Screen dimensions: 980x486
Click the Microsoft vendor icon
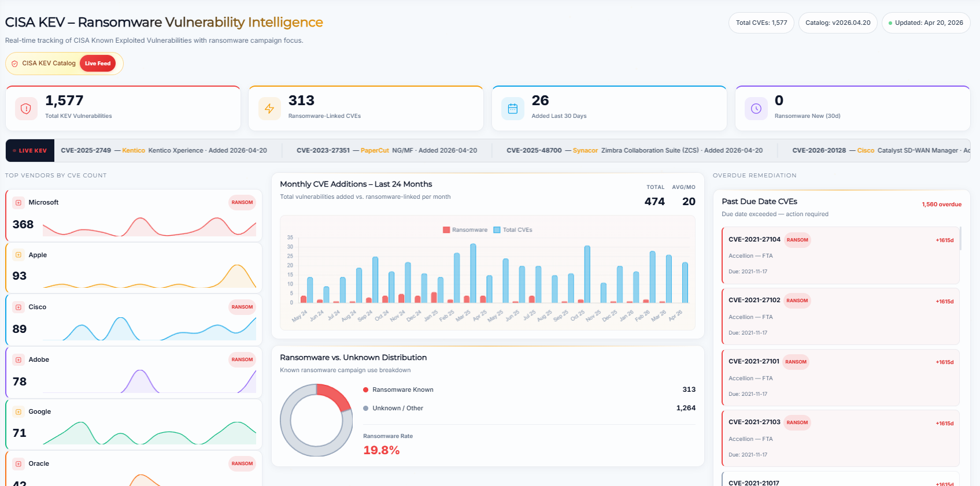(19, 202)
